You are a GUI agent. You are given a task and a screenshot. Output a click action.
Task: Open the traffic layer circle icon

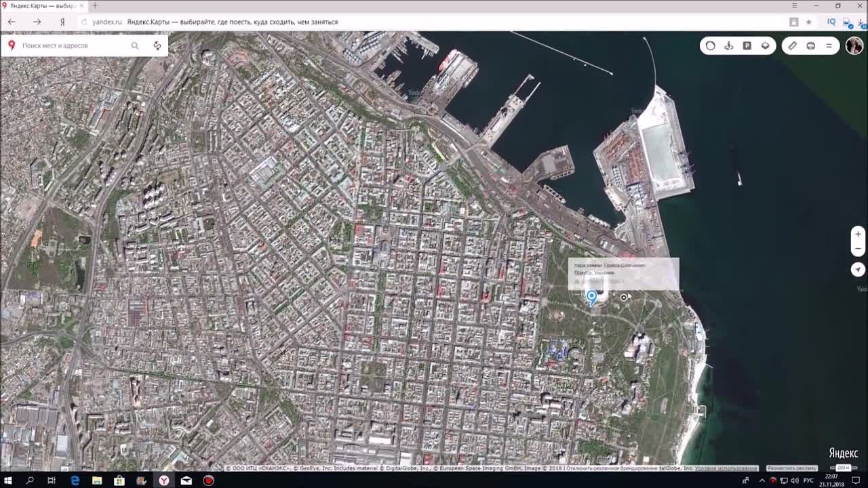pyautogui.click(x=710, y=45)
